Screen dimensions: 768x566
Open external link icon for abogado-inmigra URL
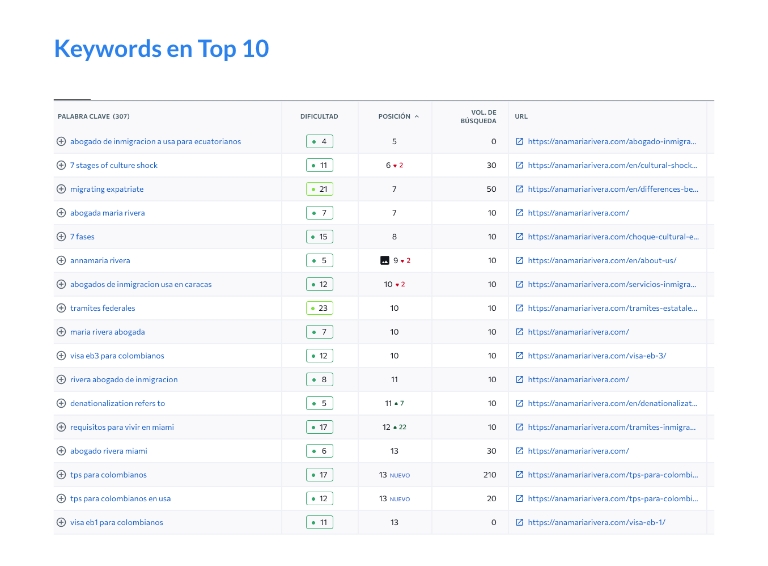(x=519, y=142)
